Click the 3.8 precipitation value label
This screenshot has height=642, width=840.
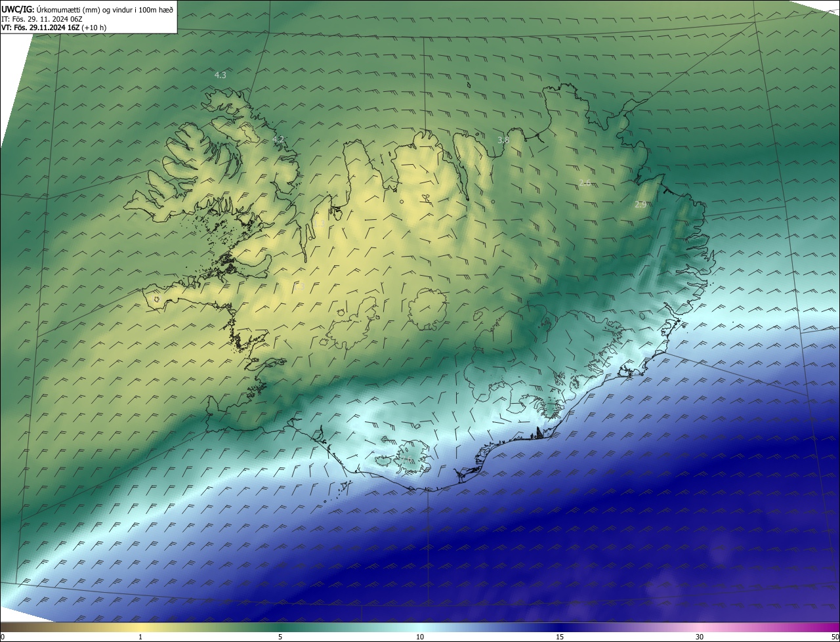click(503, 140)
